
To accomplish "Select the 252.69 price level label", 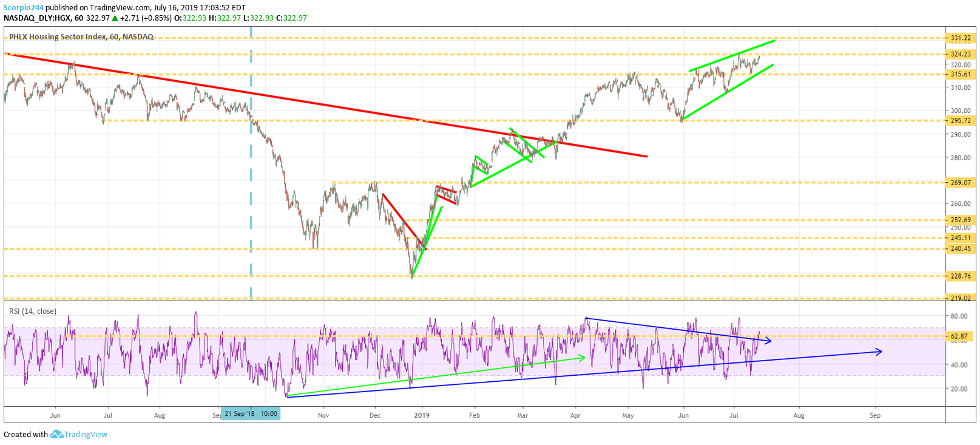I will click(x=961, y=220).
